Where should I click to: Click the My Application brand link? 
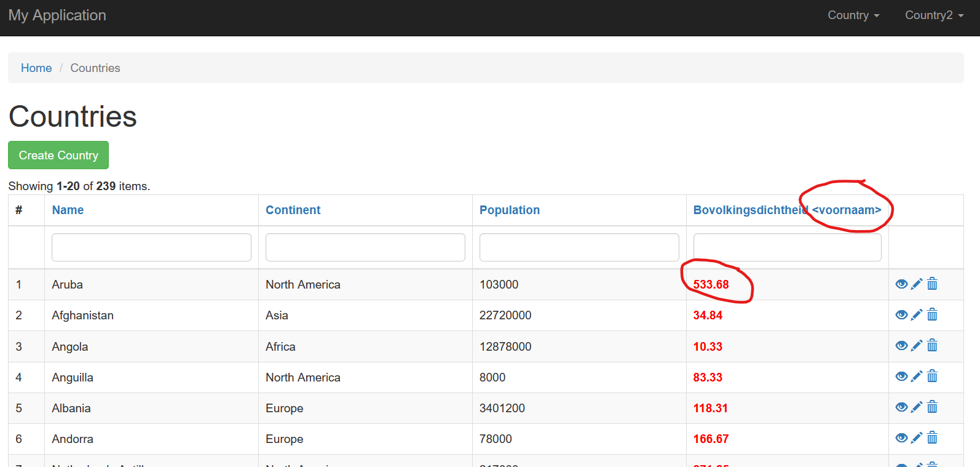pos(57,15)
